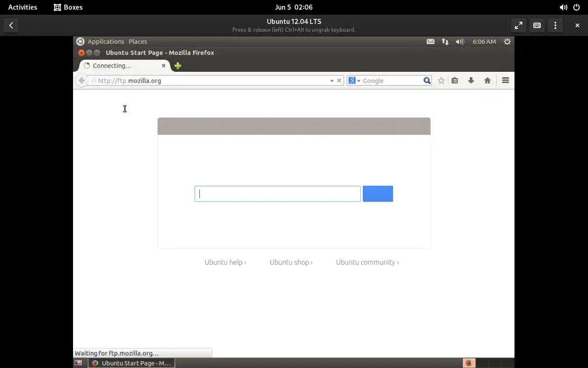Click the 6:06 AM clock in guest panel

pos(484,41)
